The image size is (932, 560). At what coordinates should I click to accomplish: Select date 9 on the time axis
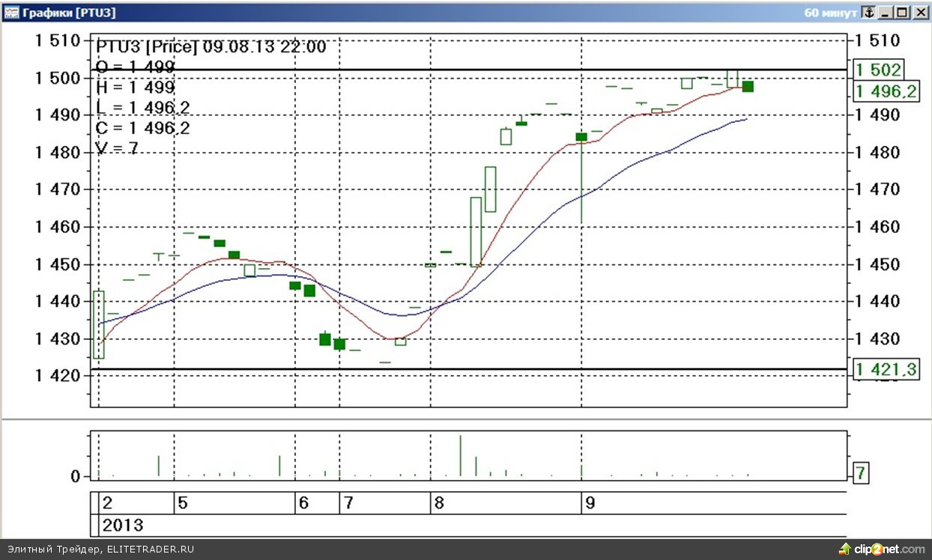pyautogui.click(x=590, y=502)
